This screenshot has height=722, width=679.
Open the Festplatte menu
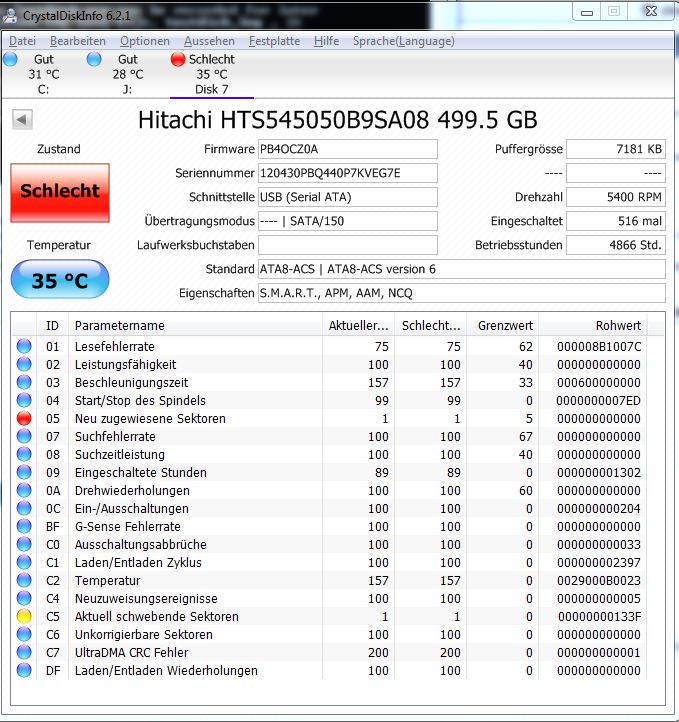[x=274, y=41]
